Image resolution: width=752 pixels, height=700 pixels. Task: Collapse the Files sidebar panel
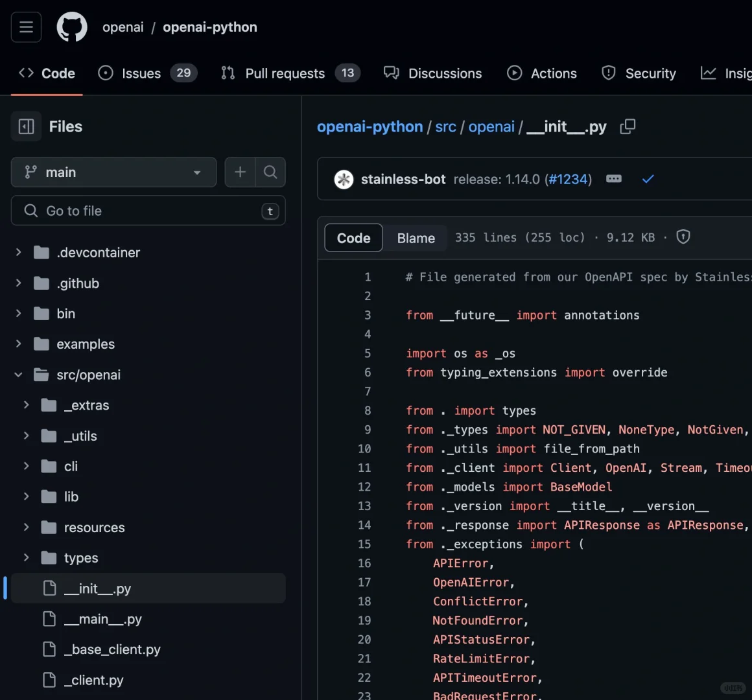point(26,126)
